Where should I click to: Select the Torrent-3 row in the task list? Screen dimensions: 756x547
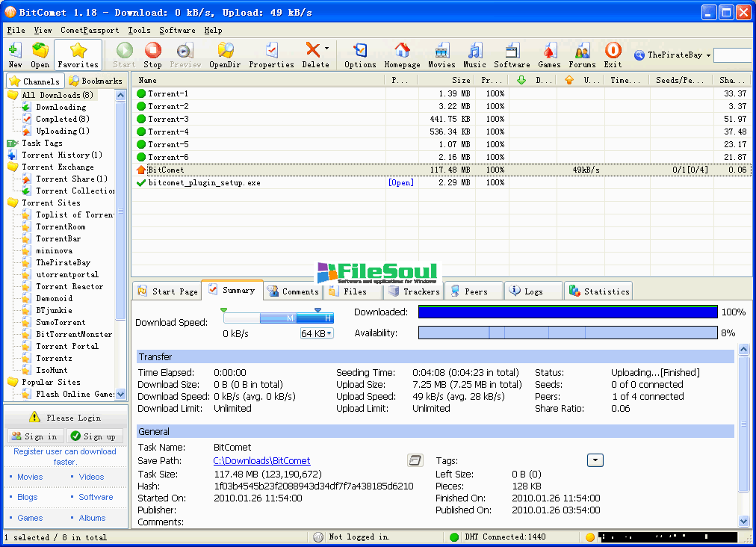pos(168,119)
